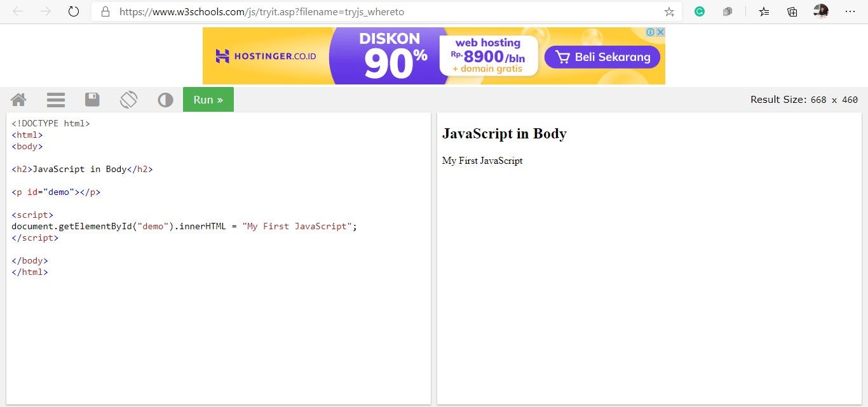Open the Favorites bar icon
The image size is (868, 407).
click(x=764, y=11)
